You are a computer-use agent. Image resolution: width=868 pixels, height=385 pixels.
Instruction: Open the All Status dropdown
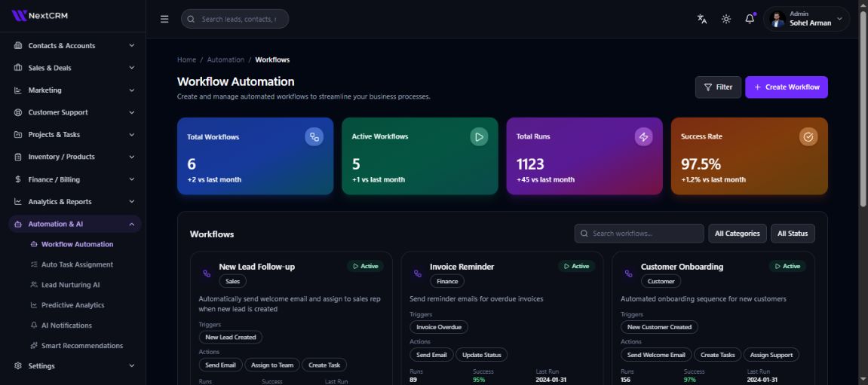[x=793, y=234]
